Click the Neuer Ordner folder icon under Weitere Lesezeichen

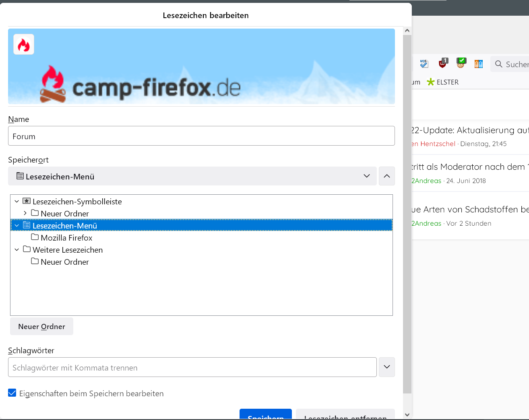(x=35, y=261)
